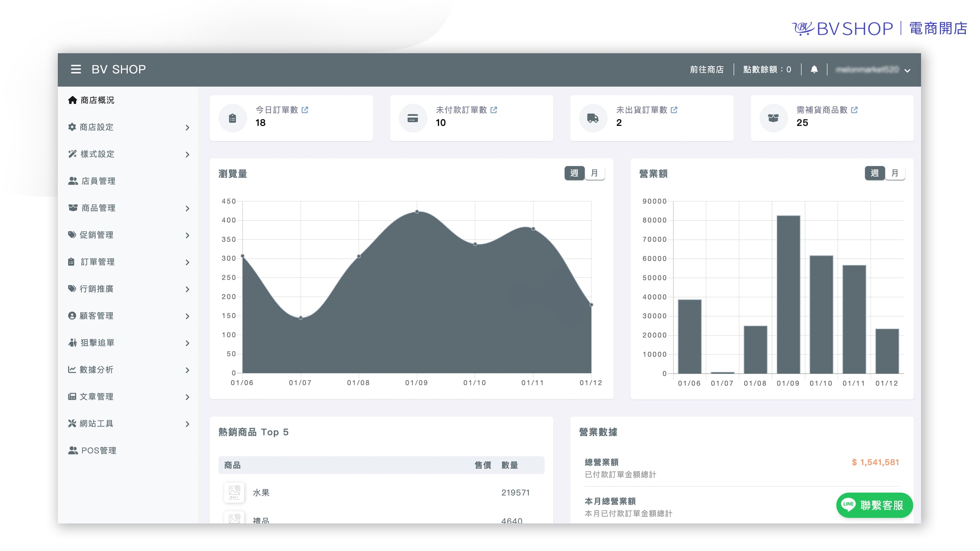Click the home icon beside 商店概況
This screenshot has height=551, width=980.
point(72,100)
